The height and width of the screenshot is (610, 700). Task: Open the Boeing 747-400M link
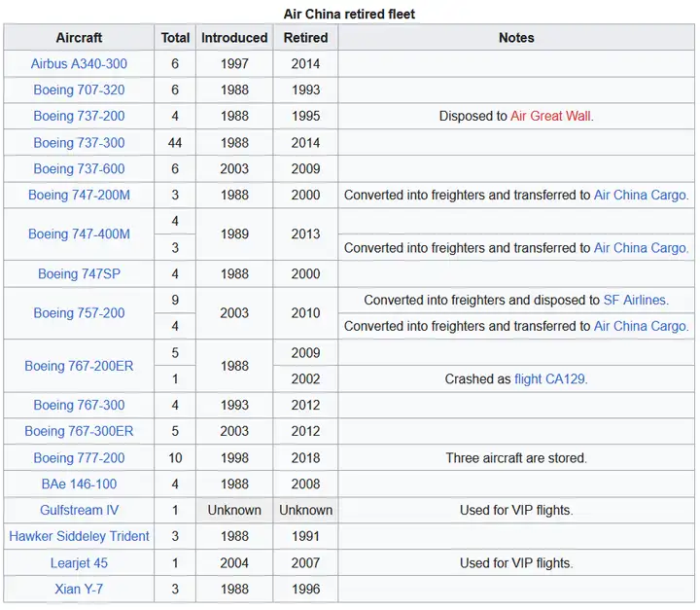pyautogui.click(x=79, y=234)
